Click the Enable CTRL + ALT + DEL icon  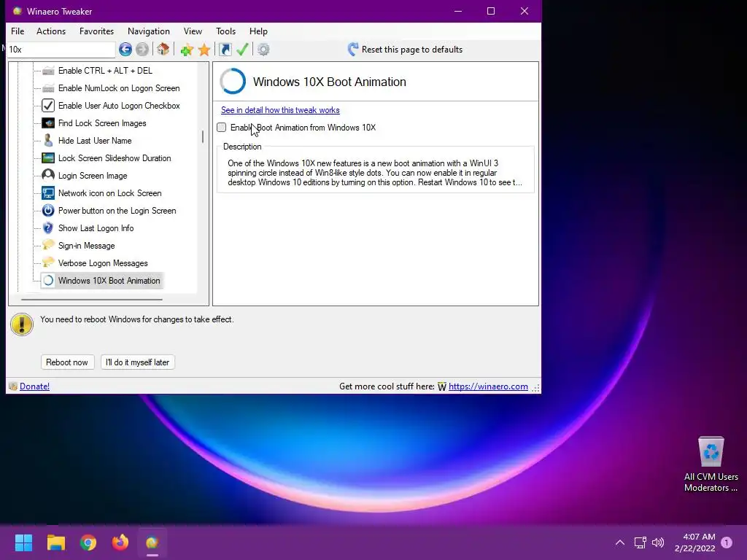click(48, 71)
